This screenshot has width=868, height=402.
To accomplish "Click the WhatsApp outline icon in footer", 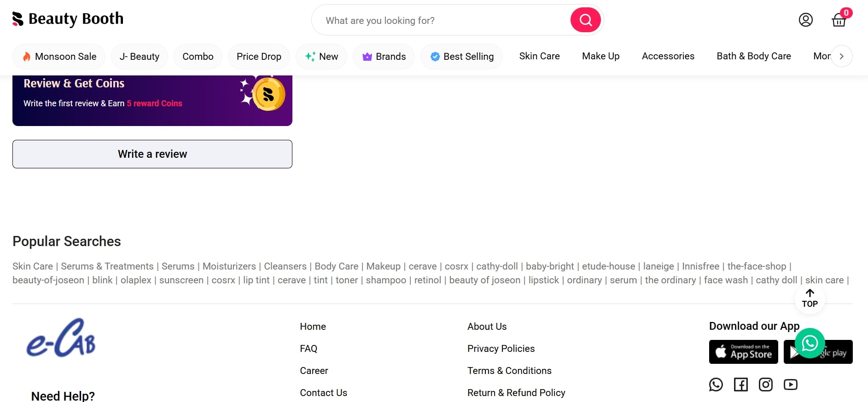I will [716, 385].
